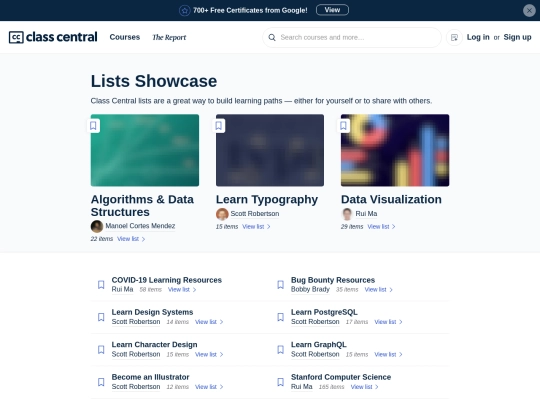Screen dimensions: 540x405
Task: View list for COVID-19 Learning Resources
Action: click(x=182, y=290)
